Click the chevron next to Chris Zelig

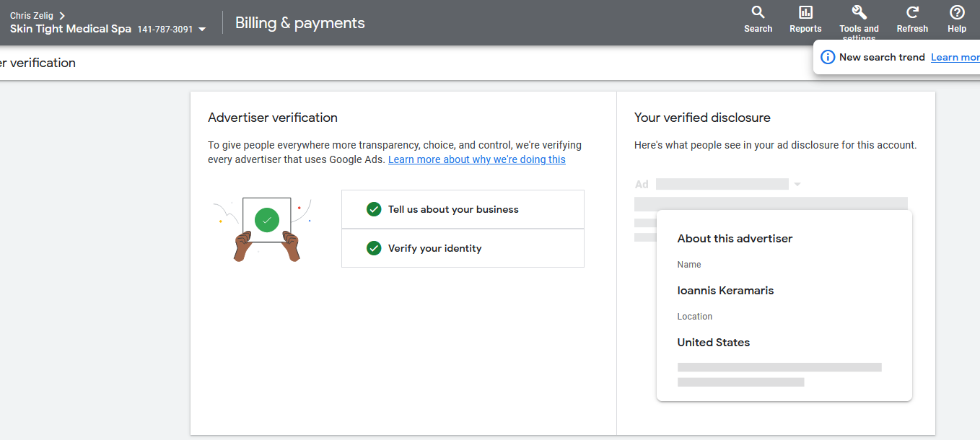tap(62, 15)
